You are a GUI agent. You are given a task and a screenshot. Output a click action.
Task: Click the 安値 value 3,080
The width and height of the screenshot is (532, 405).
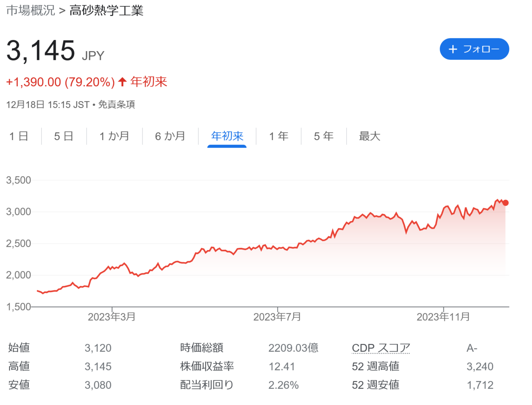(x=98, y=385)
